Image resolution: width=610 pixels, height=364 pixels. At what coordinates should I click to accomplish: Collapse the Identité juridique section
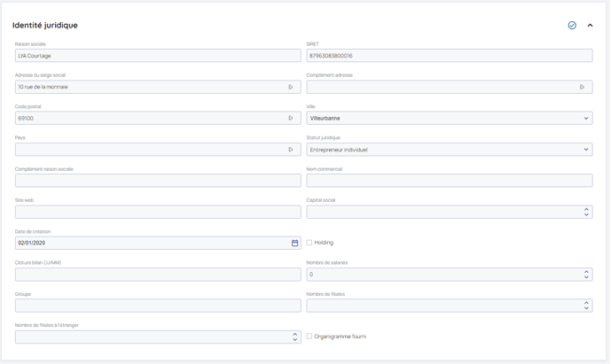(590, 26)
